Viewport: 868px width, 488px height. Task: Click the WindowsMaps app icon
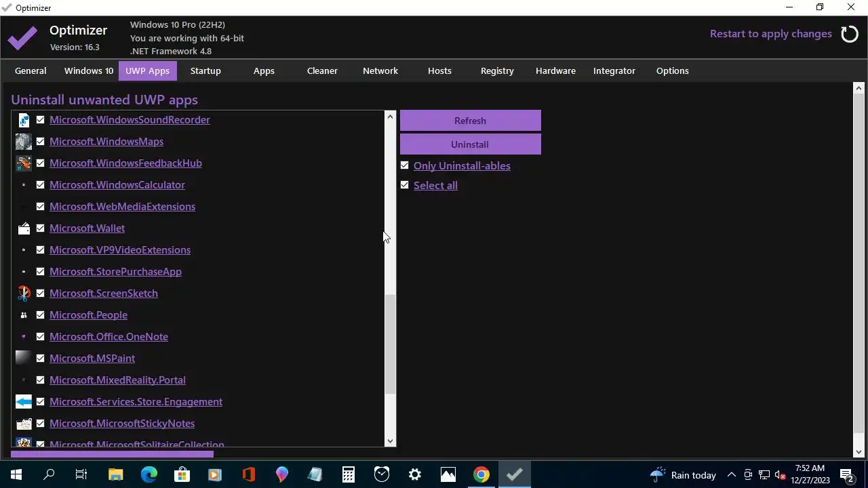24,142
